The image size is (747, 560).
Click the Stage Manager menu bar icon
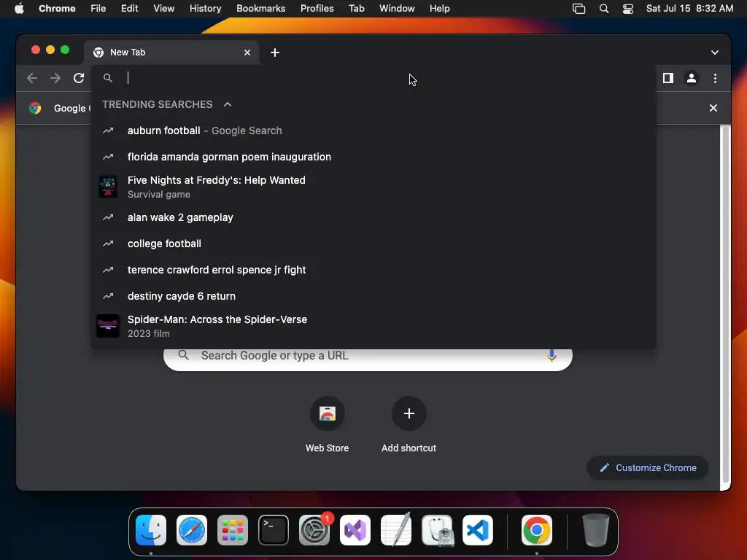(x=578, y=9)
